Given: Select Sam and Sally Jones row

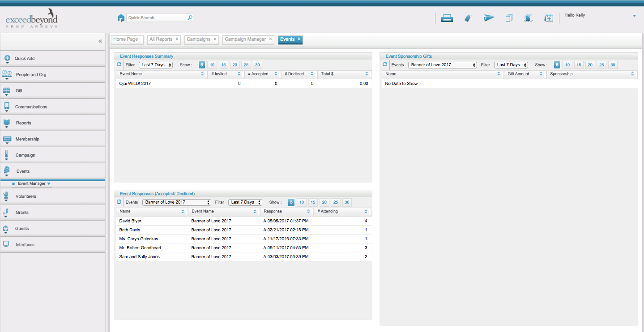Looking at the screenshot, I should coord(243,257).
